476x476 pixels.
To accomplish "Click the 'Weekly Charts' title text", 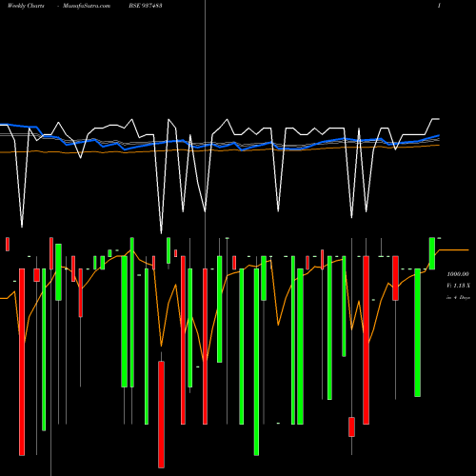I will [x=26, y=6].
